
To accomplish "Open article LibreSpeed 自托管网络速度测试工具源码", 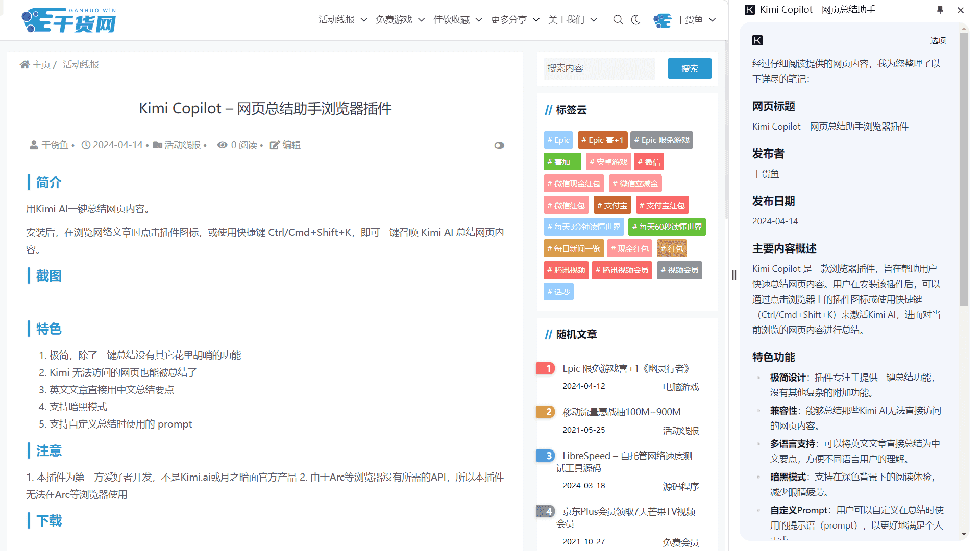I will tap(624, 462).
